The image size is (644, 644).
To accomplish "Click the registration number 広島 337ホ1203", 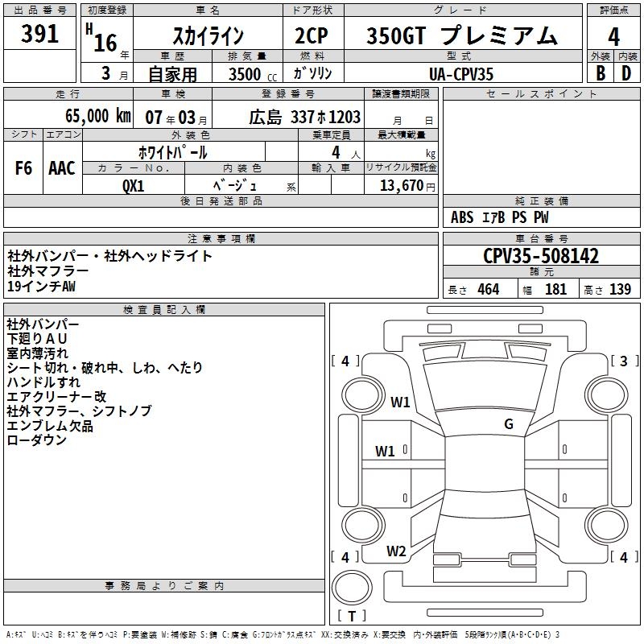I will [305, 117].
